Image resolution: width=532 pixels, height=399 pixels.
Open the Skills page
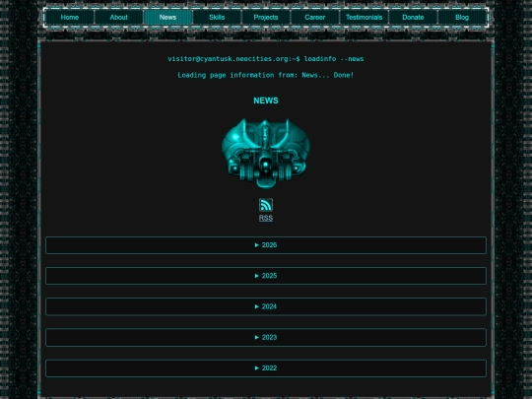217,18
